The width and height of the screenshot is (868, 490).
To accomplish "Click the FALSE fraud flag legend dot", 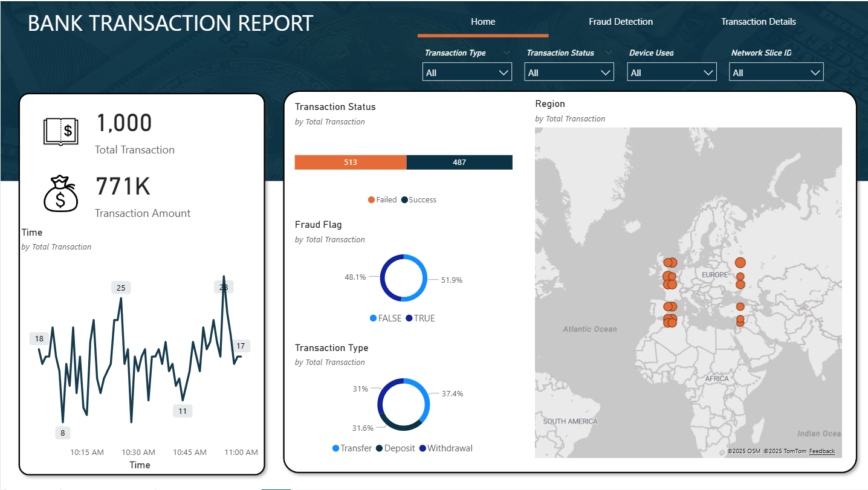I will (373, 318).
